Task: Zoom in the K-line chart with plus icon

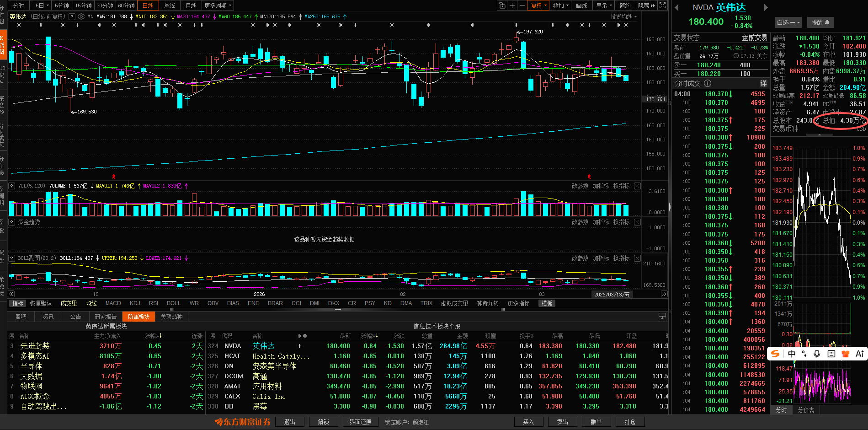Action: tap(512, 5)
